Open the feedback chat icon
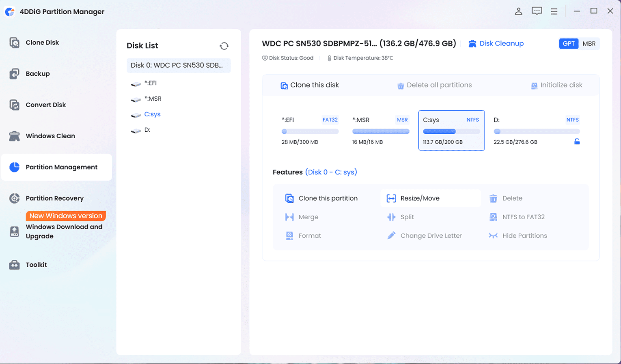The height and width of the screenshot is (364, 621). tap(537, 11)
